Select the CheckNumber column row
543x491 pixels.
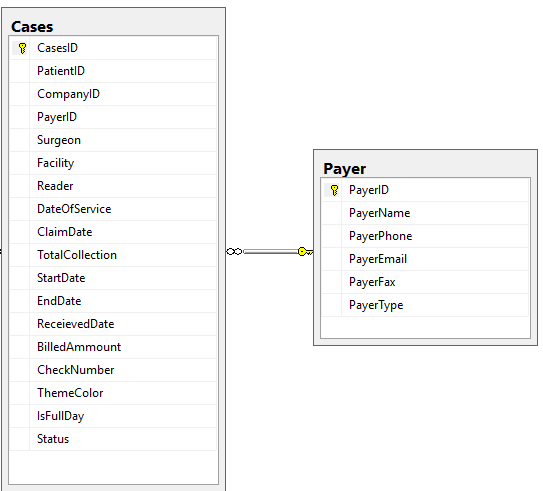click(x=113, y=370)
